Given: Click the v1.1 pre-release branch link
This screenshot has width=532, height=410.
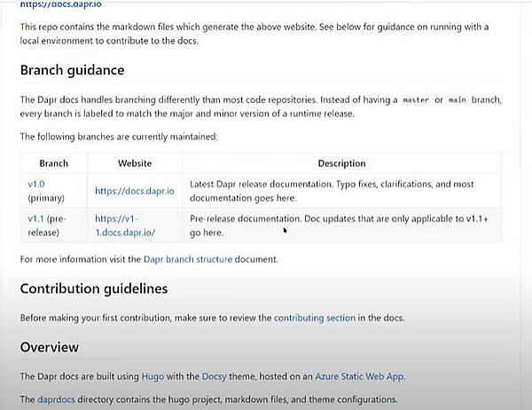Looking at the screenshot, I should point(36,217).
